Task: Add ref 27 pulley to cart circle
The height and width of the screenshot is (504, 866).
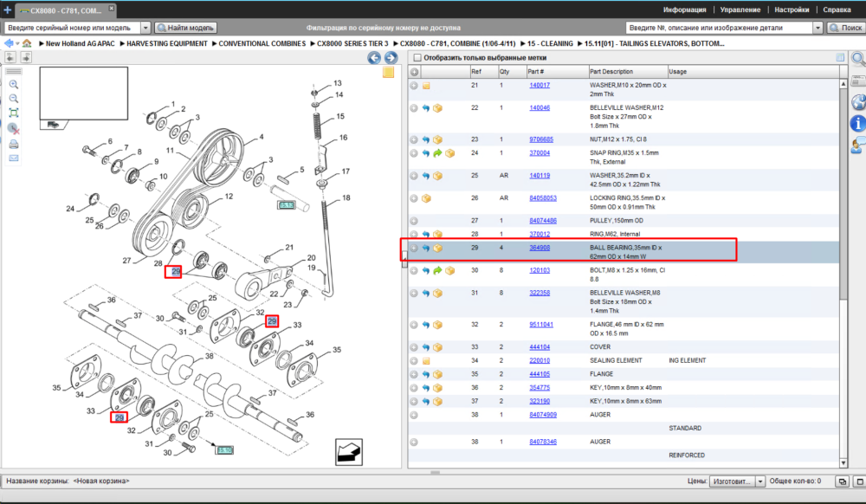Action: click(414, 221)
